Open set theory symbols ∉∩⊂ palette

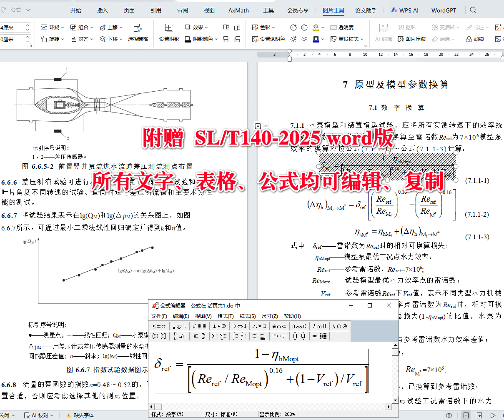[x=279, y=326]
